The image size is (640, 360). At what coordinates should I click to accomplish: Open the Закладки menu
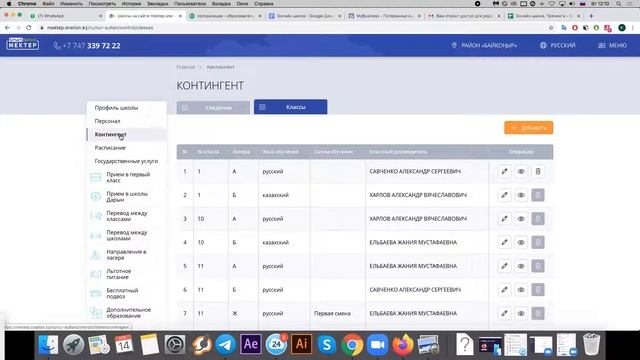click(158, 4)
